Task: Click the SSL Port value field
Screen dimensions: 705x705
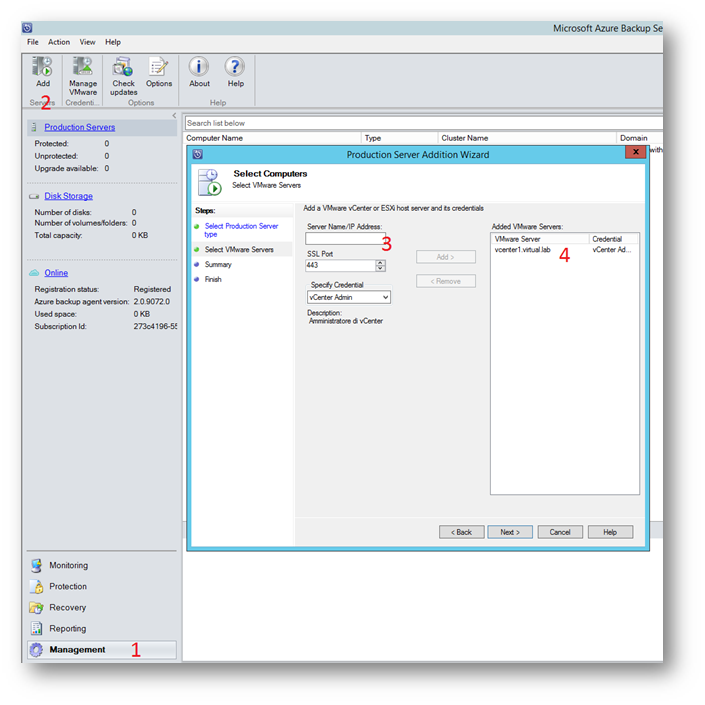Action: point(340,265)
